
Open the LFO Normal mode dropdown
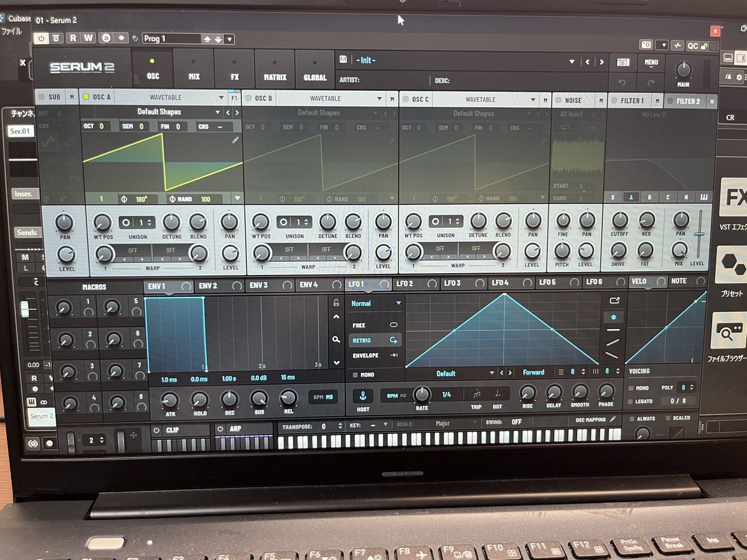(x=376, y=303)
